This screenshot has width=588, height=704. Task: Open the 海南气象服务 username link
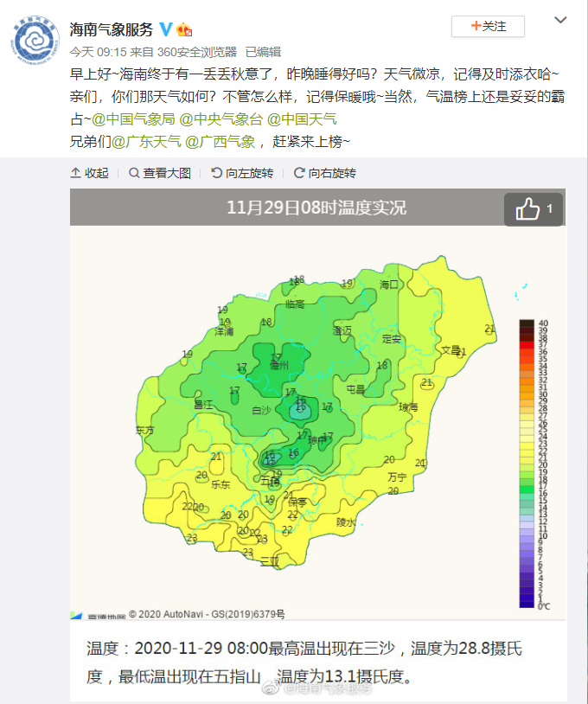[x=111, y=29]
